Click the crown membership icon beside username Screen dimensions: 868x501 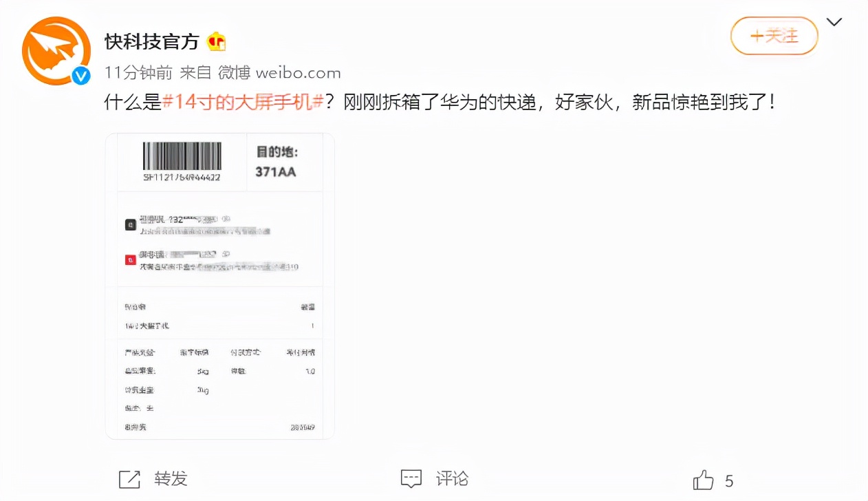(x=216, y=41)
